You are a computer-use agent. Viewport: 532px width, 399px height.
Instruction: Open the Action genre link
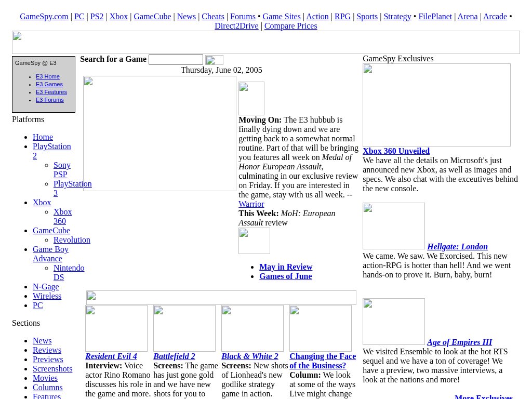[317, 16]
